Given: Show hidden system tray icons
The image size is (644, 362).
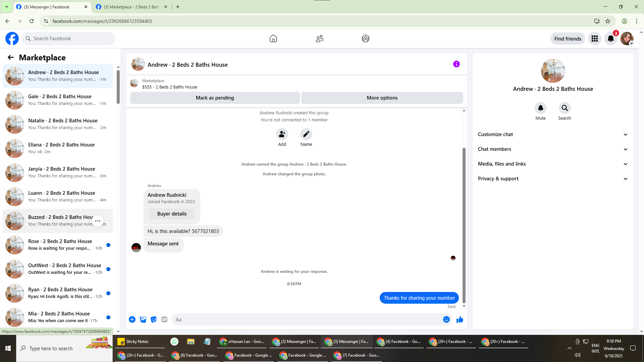Looking at the screenshot, I should tap(570, 349).
